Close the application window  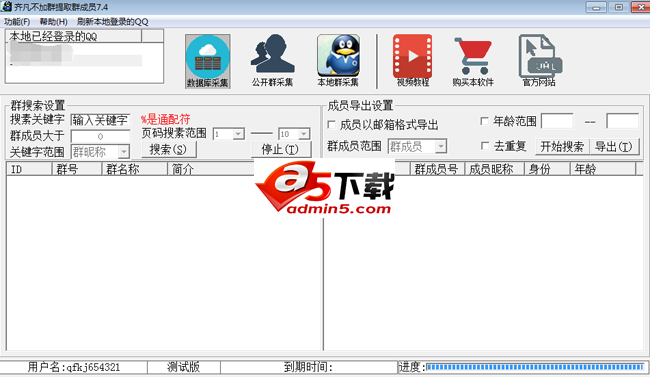click(x=640, y=7)
